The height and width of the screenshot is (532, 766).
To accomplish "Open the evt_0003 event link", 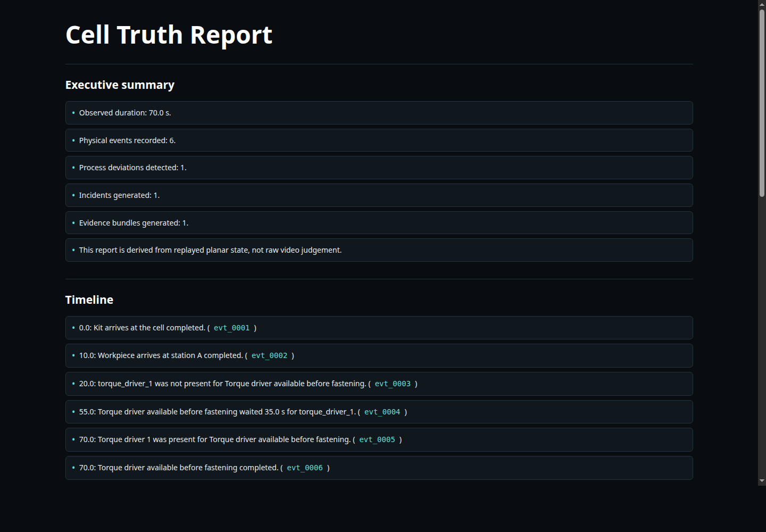I will click(393, 384).
